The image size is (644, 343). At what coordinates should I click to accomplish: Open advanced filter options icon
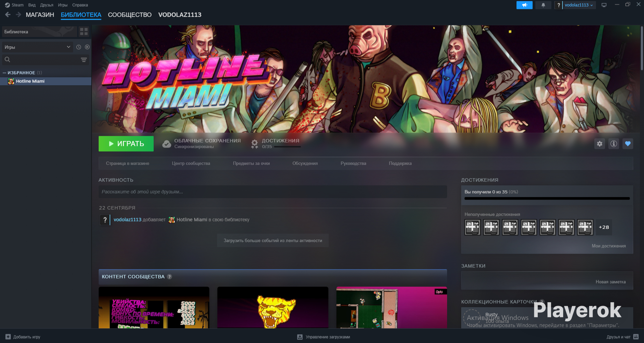84,60
